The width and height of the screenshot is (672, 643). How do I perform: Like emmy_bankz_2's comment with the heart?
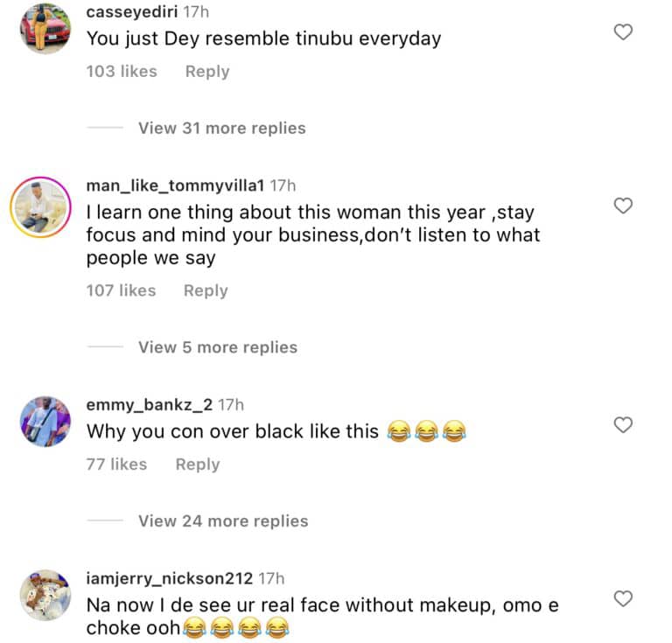point(622,425)
